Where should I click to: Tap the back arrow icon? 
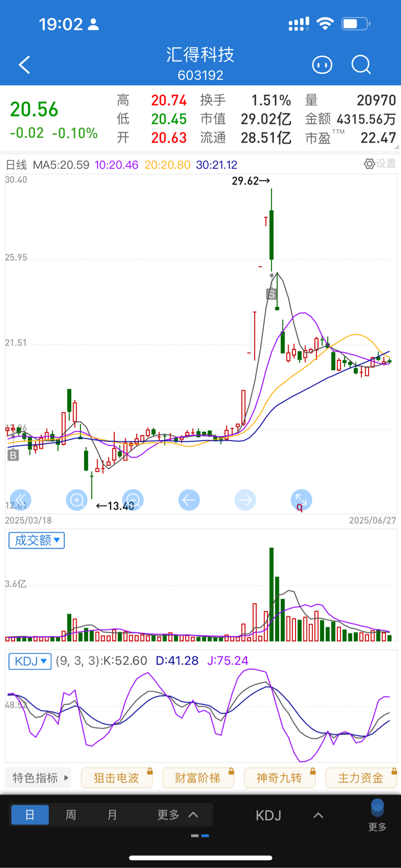point(25,65)
